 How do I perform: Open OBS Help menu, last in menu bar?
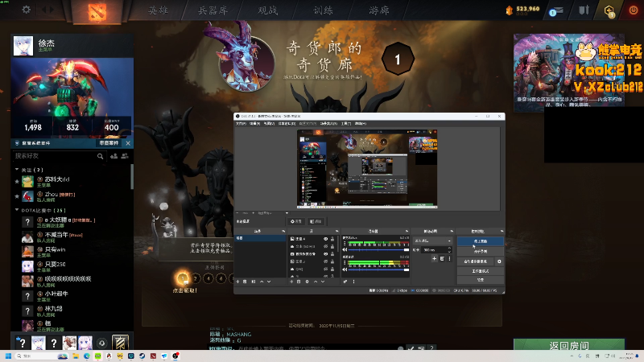click(x=361, y=124)
